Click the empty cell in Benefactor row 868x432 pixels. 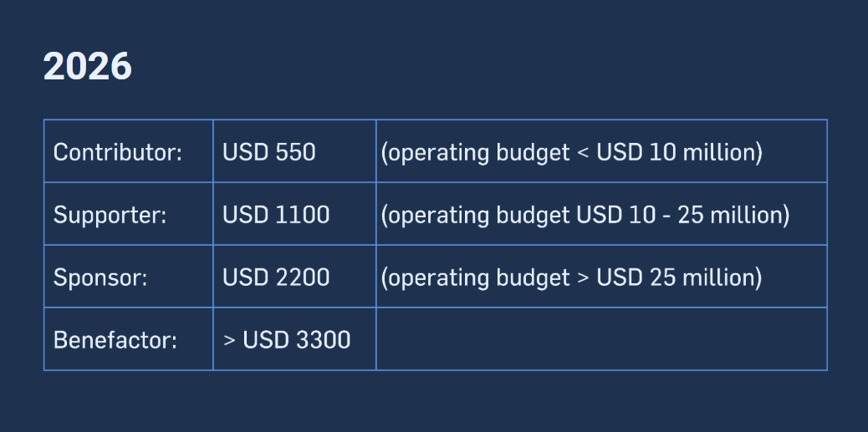(x=600, y=338)
